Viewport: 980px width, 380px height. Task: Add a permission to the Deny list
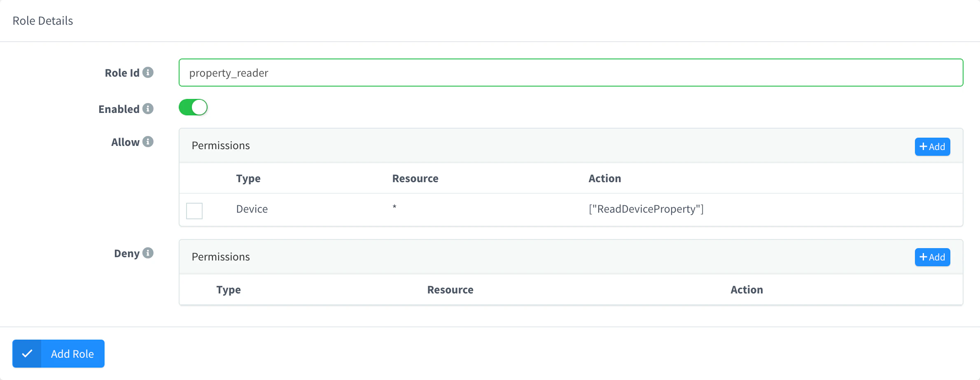coord(932,257)
